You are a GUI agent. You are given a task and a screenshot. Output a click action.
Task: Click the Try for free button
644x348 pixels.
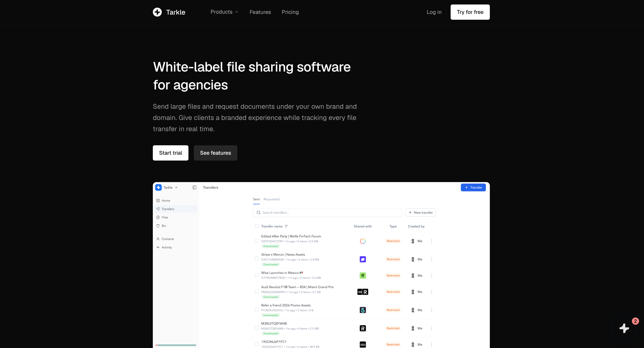click(470, 12)
